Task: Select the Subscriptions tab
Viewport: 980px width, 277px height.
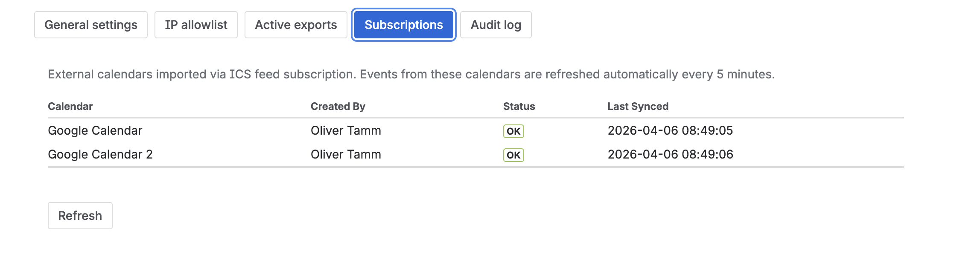Action: coord(403,25)
